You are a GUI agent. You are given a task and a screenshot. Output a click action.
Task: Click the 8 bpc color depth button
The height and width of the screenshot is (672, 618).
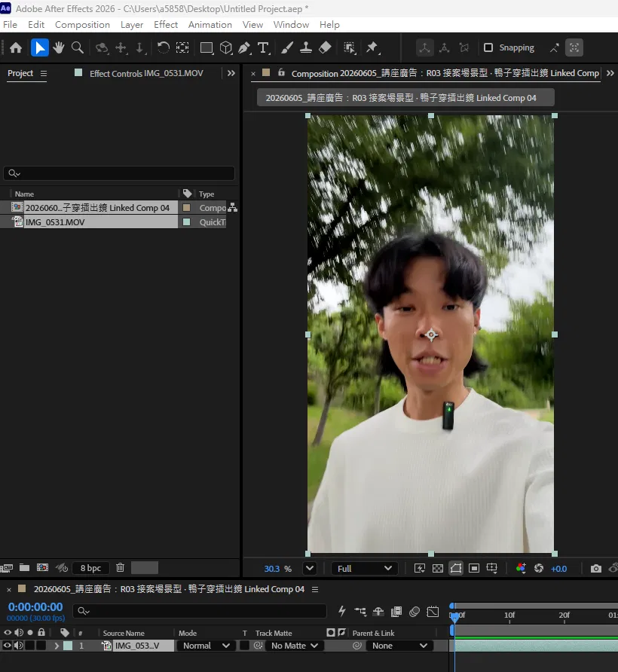(90, 568)
